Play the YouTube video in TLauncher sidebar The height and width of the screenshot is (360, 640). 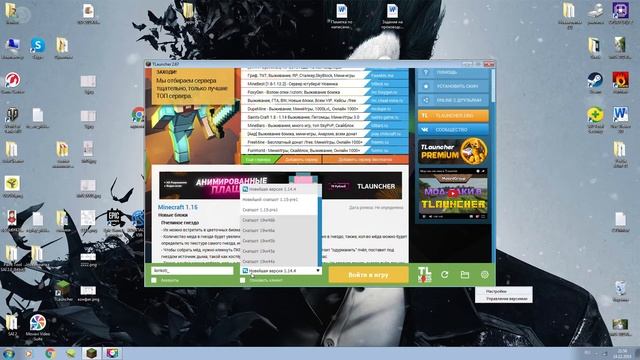[x=453, y=193]
